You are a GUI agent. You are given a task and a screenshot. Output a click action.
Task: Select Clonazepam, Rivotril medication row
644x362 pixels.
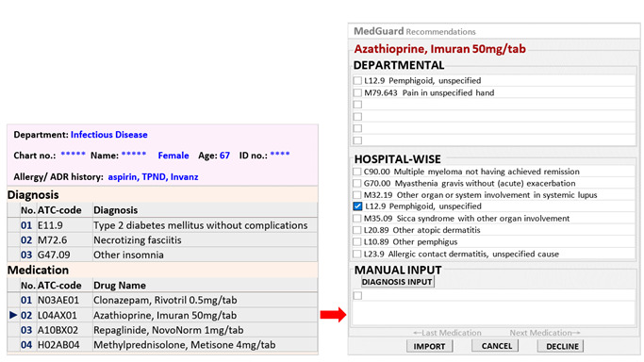click(x=162, y=300)
